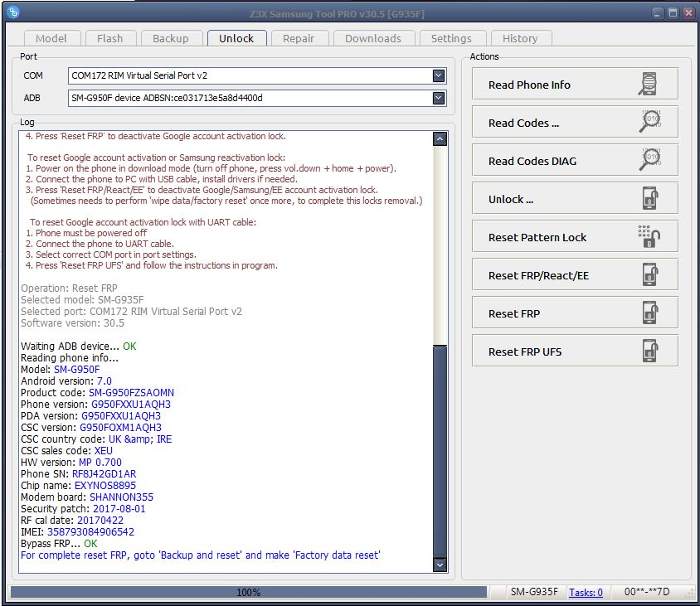700x606 pixels.
Task: Click Product code value SM-G950FZSAOMN
Action: pos(131,393)
